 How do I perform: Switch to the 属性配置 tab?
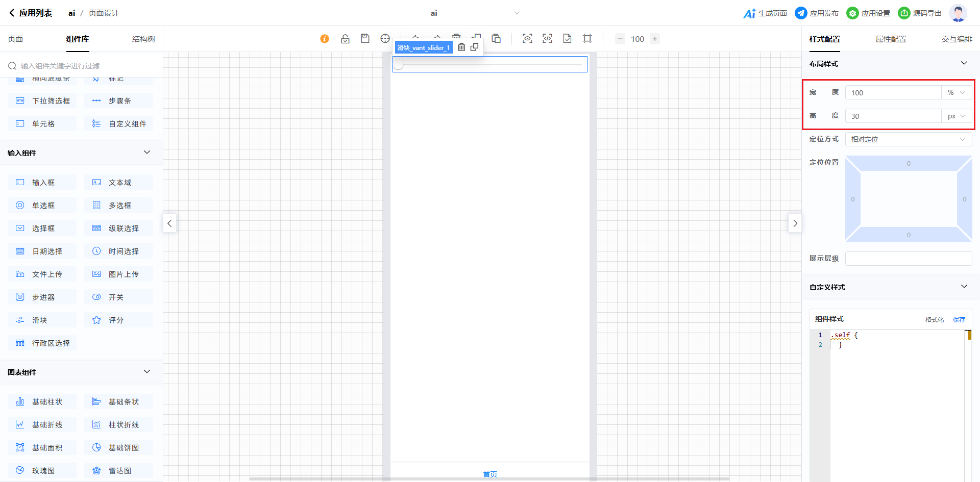(x=891, y=39)
